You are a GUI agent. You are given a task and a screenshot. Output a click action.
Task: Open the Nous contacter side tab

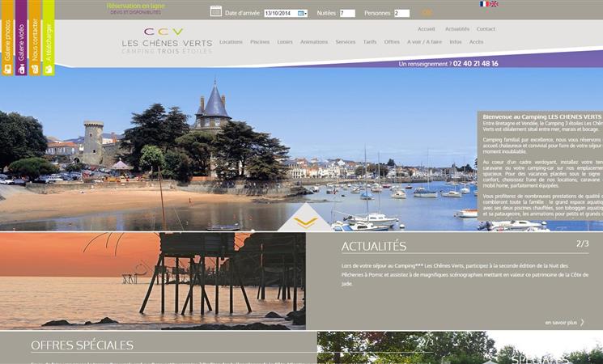[x=35, y=38]
